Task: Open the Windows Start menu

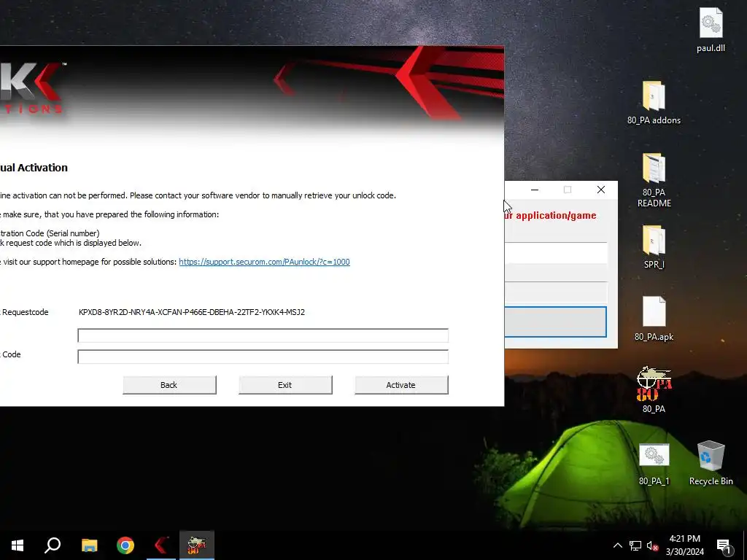Action: (18, 545)
